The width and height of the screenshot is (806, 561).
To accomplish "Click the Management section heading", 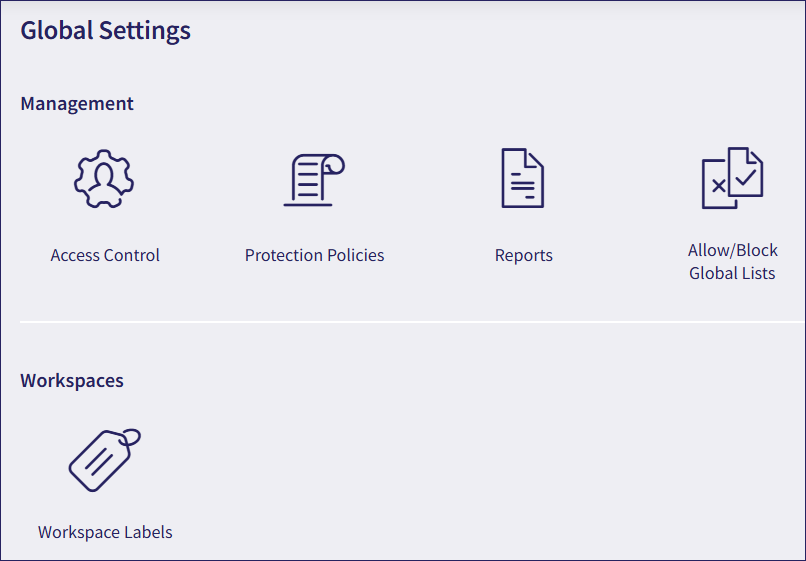I will (77, 103).
